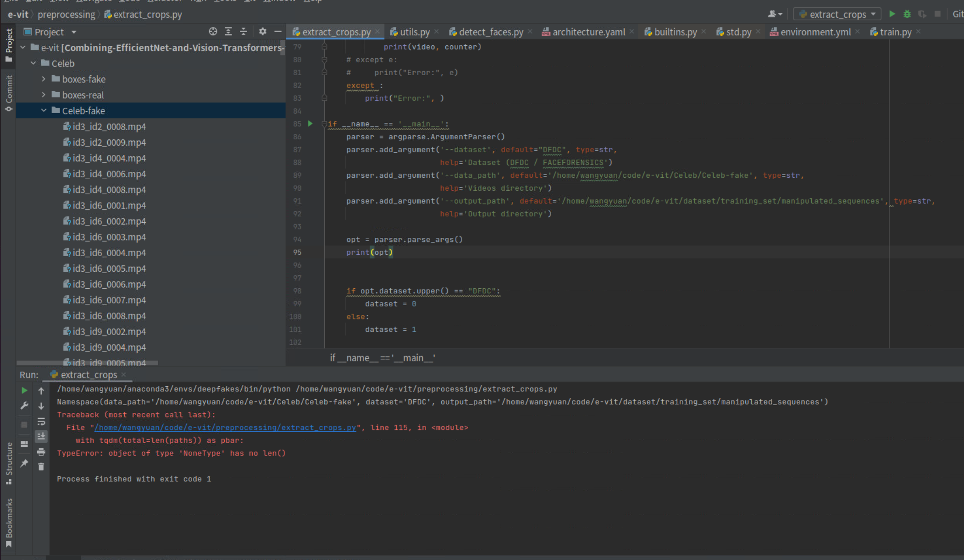The image size is (964, 560).
Task: Close the extract_crops.py editor tab
Action: click(377, 31)
